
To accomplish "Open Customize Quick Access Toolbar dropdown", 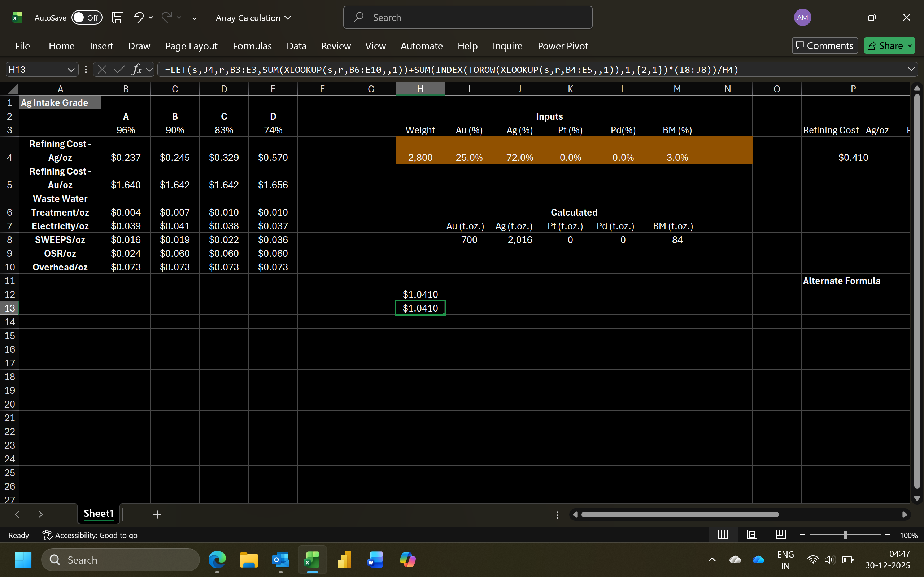I will tap(194, 18).
